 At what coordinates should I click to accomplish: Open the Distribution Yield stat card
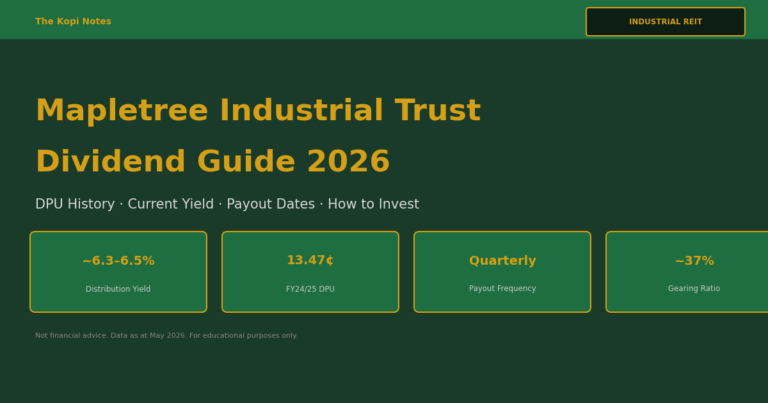click(x=118, y=272)
